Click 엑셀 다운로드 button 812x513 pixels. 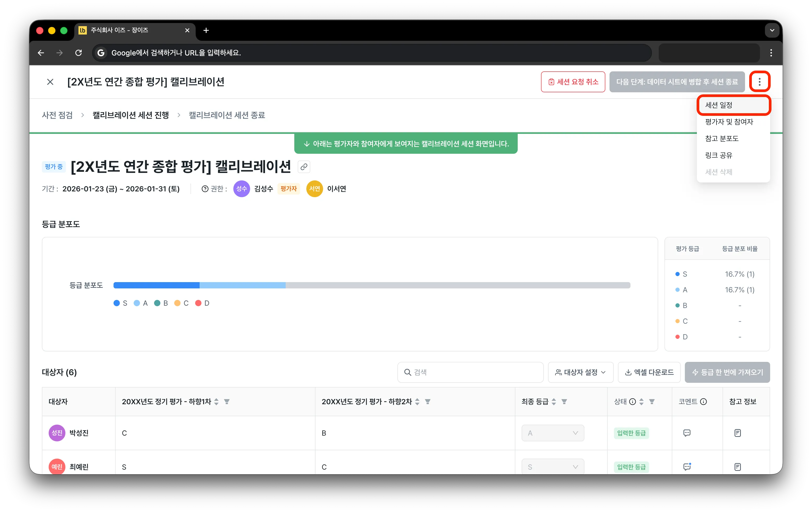(x=649, y=372)
